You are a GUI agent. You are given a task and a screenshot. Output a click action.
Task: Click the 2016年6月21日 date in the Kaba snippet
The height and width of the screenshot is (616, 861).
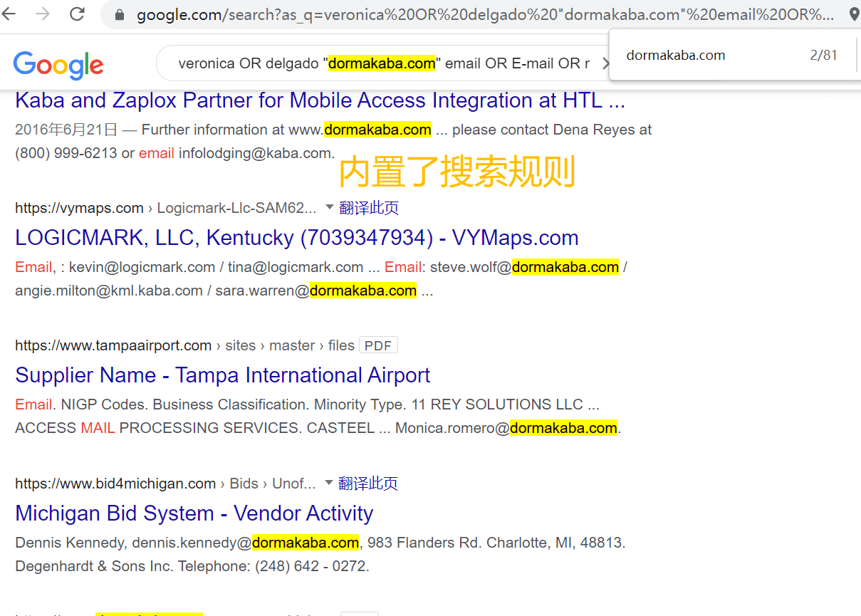tap(66, 130)
